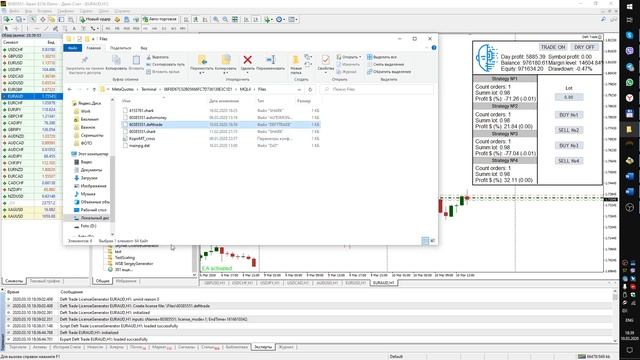The image size is (640, 360).
Task: Click Обратить выделение in ribbon
Action: pyautogui.click(x=389, y=72)
